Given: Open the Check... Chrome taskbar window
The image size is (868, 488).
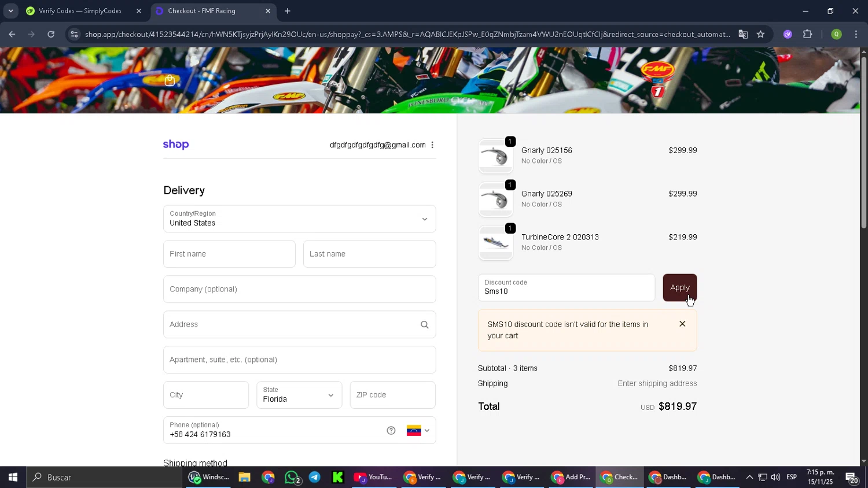Looking at the screenshot, I should pyautogui.click(x=619, y=477).
